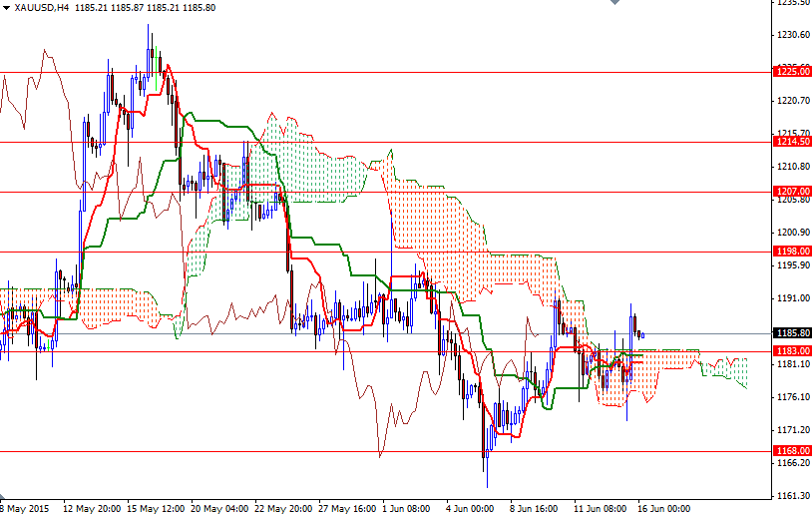This screenshot has height=515, width=812.
Task: Select the 1183.00 red price label
Action: click(791, 351)
